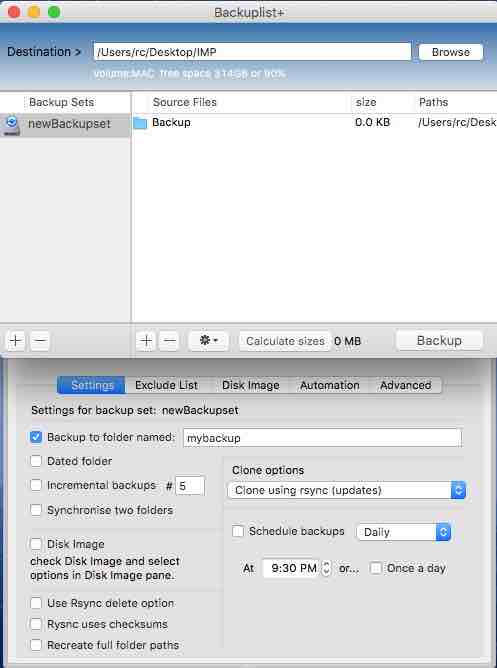Click the Backup Sets column header
The height and width of the screenshot is (668, 497).
[62, 102]
